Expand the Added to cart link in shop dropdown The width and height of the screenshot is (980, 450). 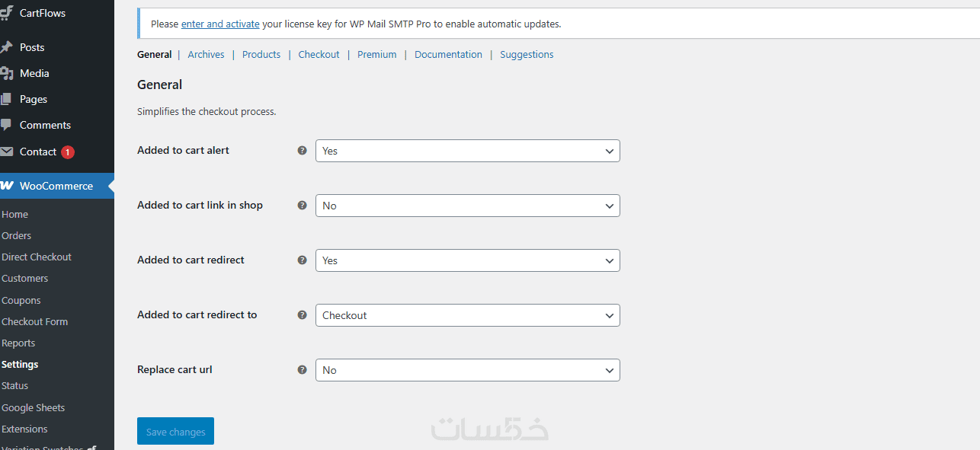coord(467,206)
